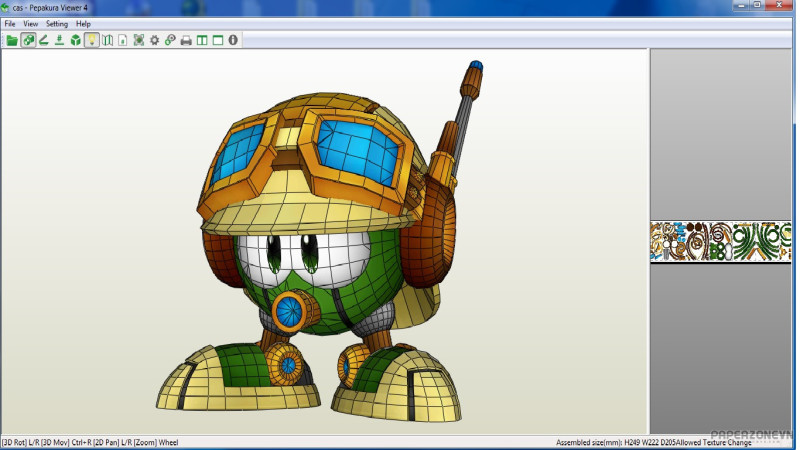Click the Pepakura app icon in title bar
800x450 pixels.
coord(6,8)
